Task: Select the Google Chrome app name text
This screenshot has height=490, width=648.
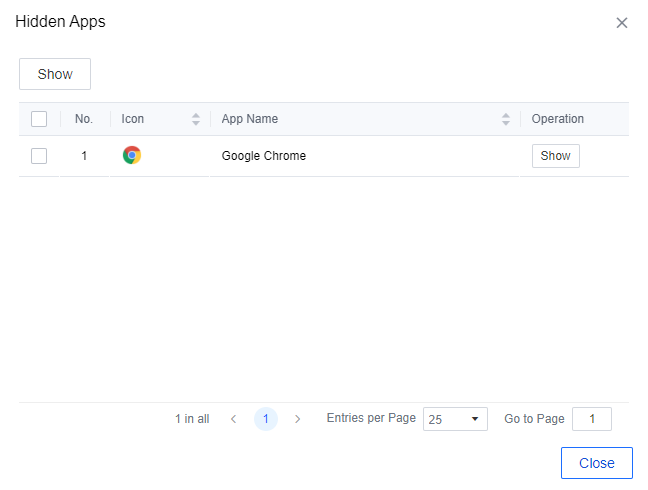Action: (264, 156)
